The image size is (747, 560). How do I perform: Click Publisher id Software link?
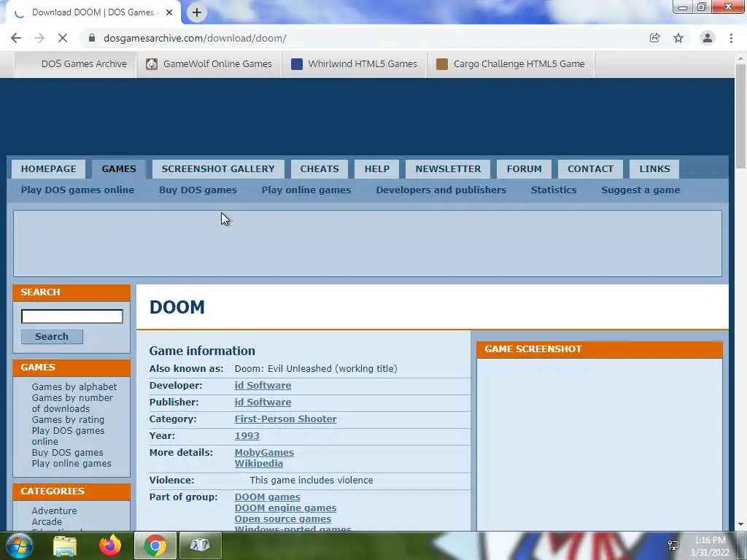263,402
